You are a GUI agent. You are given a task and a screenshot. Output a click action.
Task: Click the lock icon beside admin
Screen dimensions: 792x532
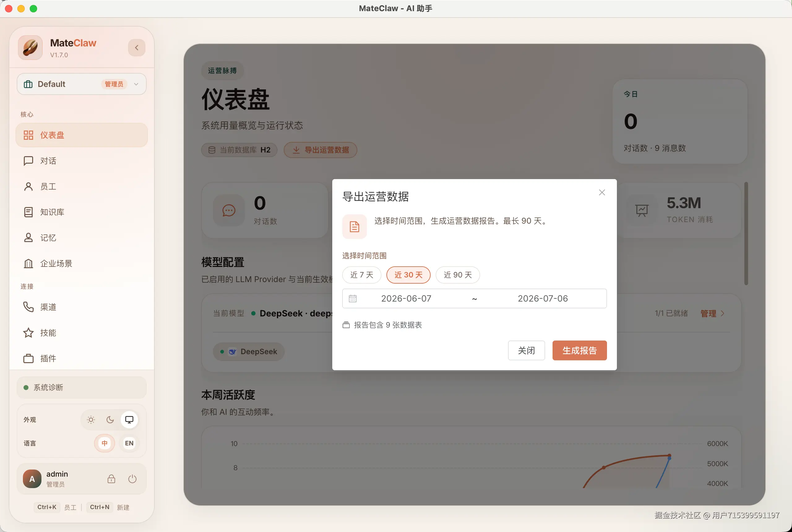[x=111, y=479]
